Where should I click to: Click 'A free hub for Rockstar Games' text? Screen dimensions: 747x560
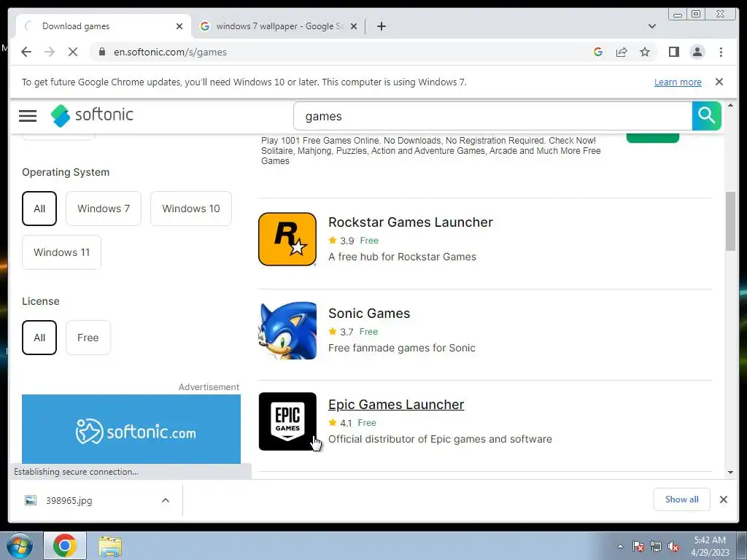(x=402, y=257)
